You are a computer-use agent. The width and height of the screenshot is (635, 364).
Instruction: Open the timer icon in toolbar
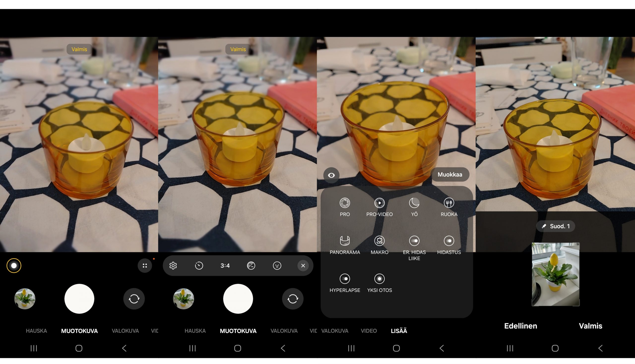click(x=199, y=266)
